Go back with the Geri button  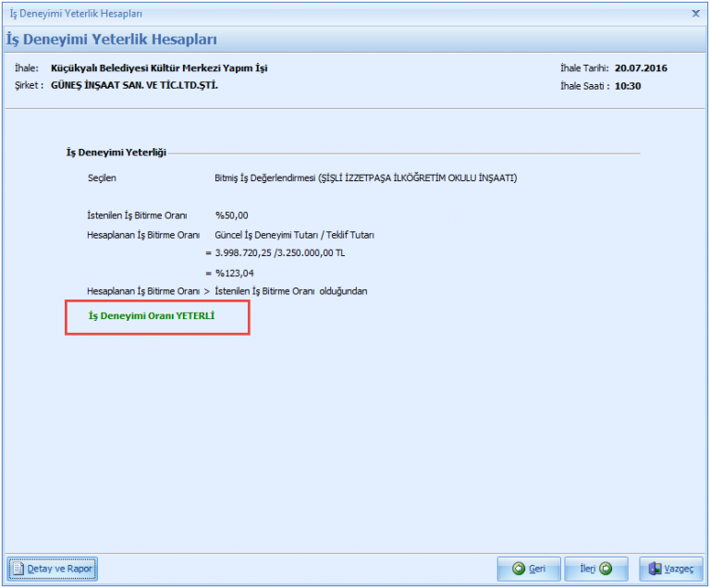click(x=529, y=569)
